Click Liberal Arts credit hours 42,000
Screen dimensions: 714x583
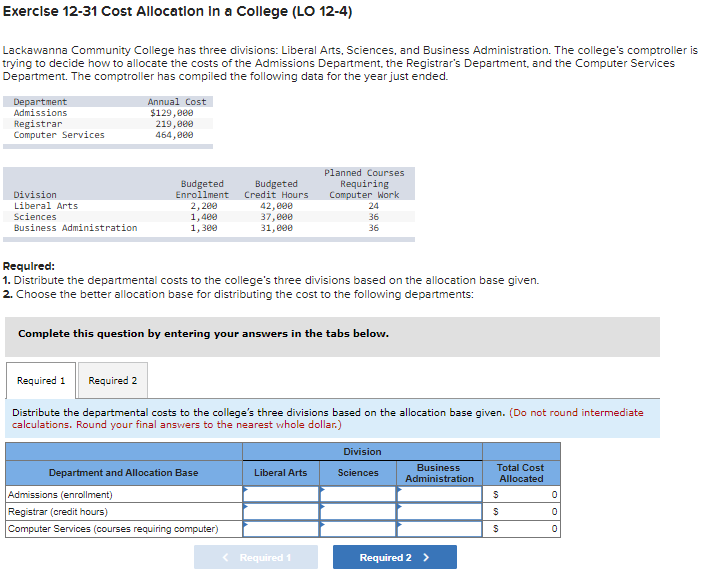coord(276,206)
